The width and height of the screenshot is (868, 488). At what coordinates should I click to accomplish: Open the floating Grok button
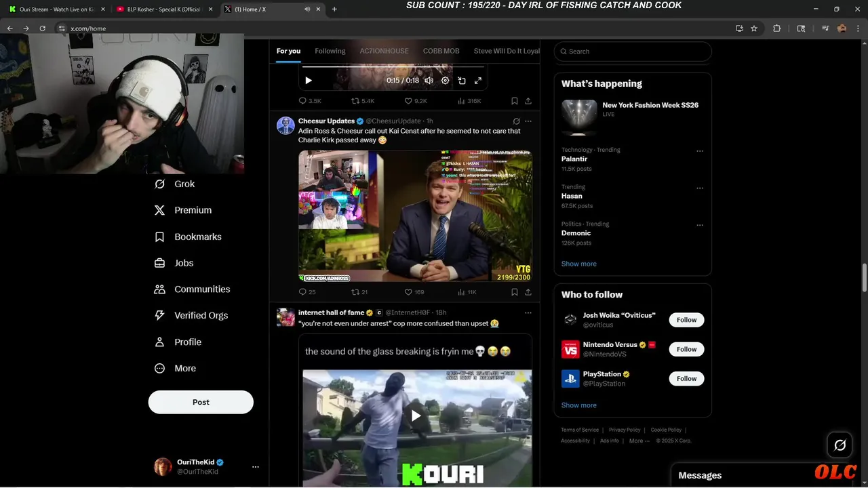point(840,445)
